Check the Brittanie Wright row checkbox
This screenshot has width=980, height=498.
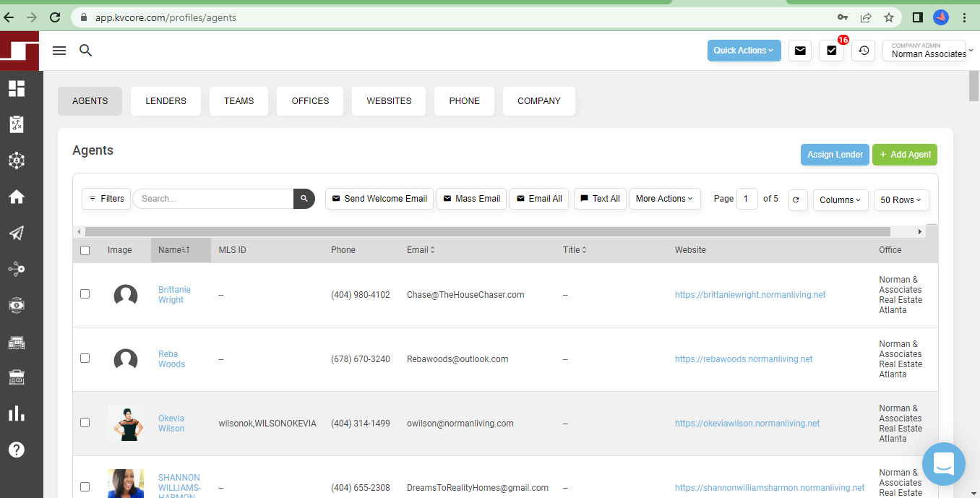coord(85,294)
